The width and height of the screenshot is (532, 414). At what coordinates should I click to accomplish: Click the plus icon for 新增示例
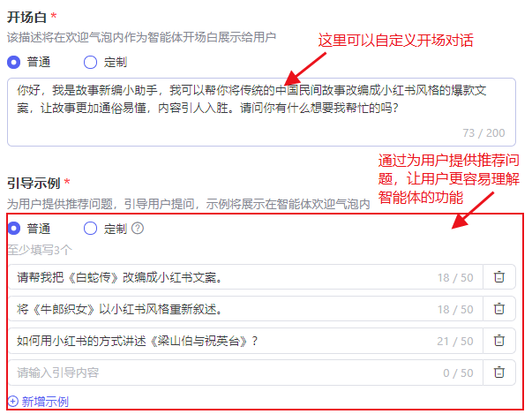click(x=13, y=402)
